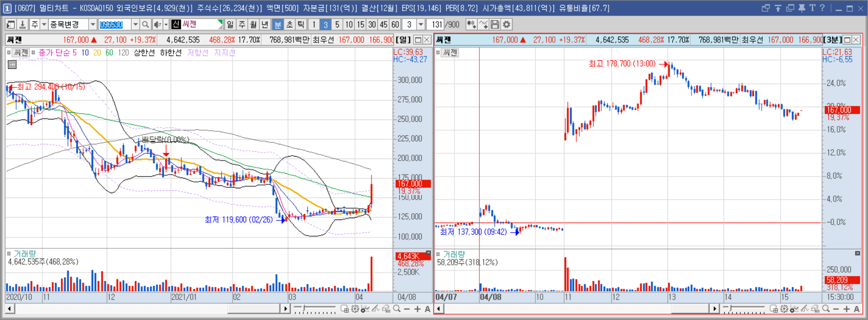Image resolution: width=868 pixels, height=320 pixels.
Task: Open chart settings gear icon in toolbar
Action: click(507, 24)
